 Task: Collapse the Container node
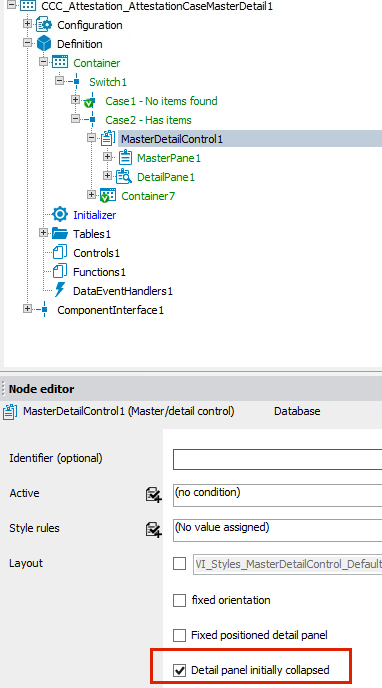point(43,62)
